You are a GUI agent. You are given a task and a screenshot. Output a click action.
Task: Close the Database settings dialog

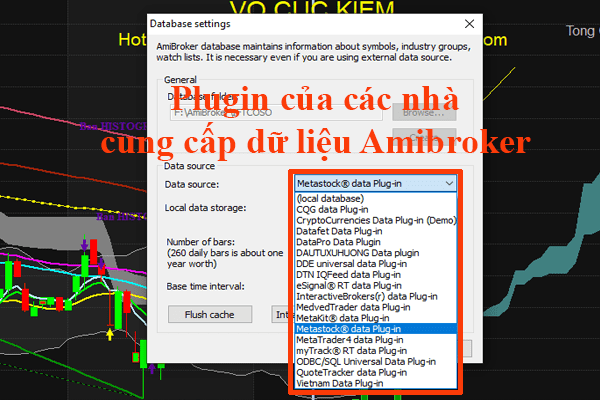click(x=469, y=24)
